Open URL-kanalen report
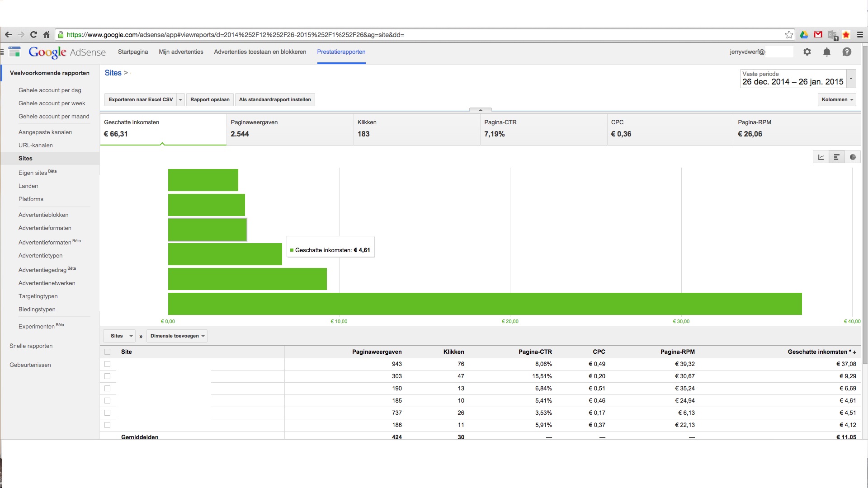The image size is (868, 488). pos(36,145)
